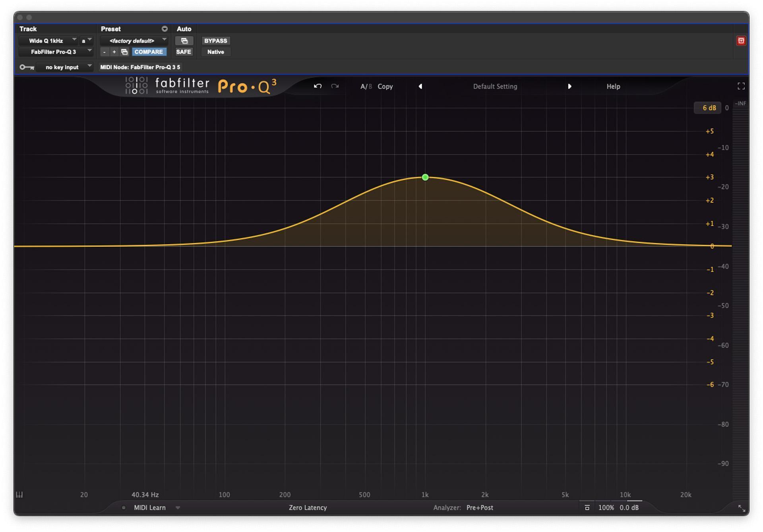
Task: Click the full screen icon at top right
Action: click(x=741, y=86)
